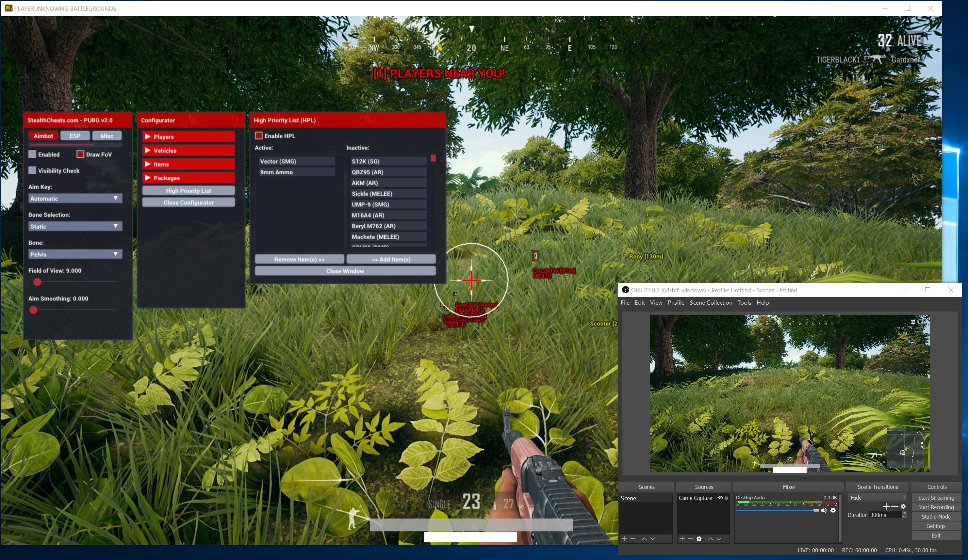This screenshot has height=560, width=968.
Task: Click the Remove Item(s) button
Action: point(299,260)
